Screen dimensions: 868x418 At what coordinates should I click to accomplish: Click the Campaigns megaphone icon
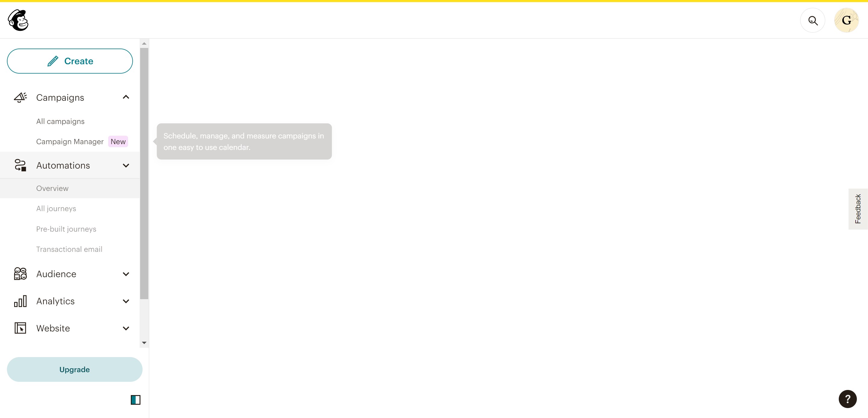20,97
